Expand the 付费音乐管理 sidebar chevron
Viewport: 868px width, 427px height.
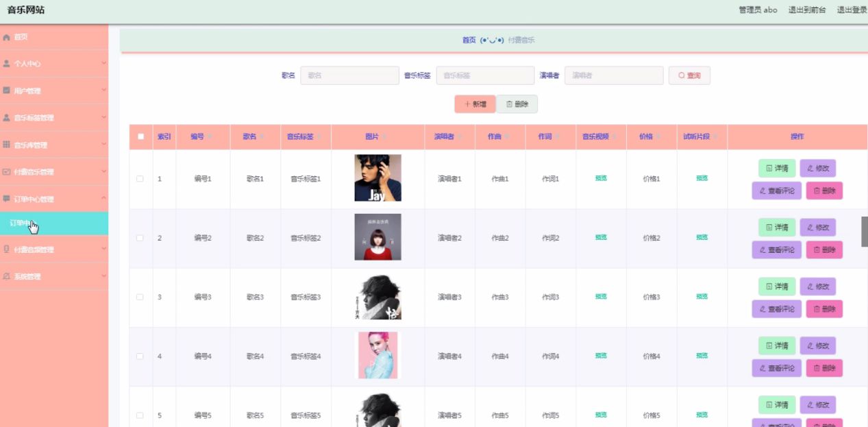click(103, 171)
